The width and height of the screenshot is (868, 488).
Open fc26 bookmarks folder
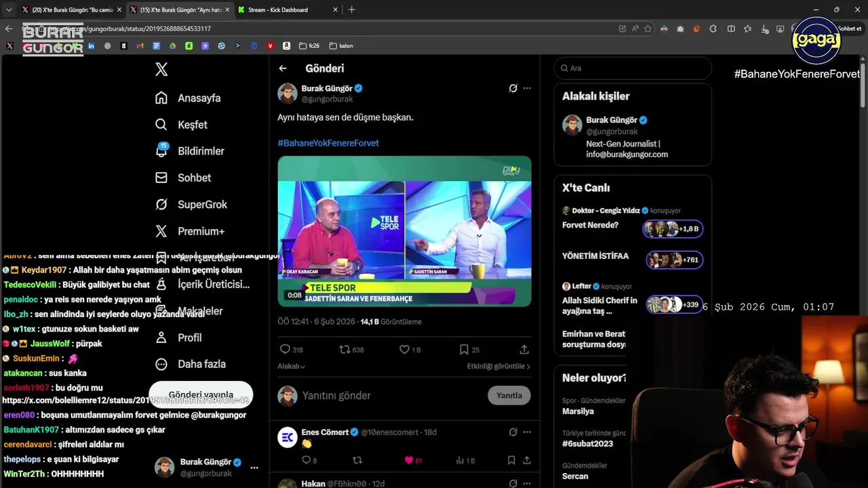point(309,46)
